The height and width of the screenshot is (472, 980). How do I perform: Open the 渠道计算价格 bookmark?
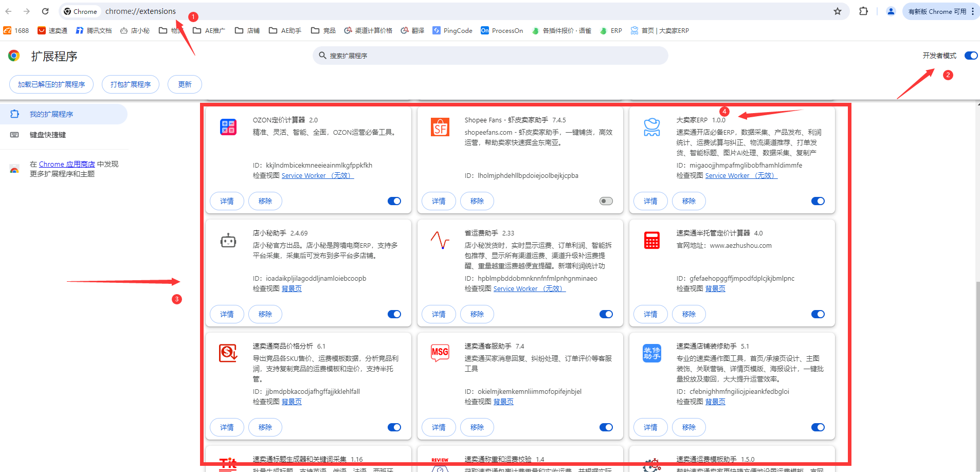click(x=368, y=31)
